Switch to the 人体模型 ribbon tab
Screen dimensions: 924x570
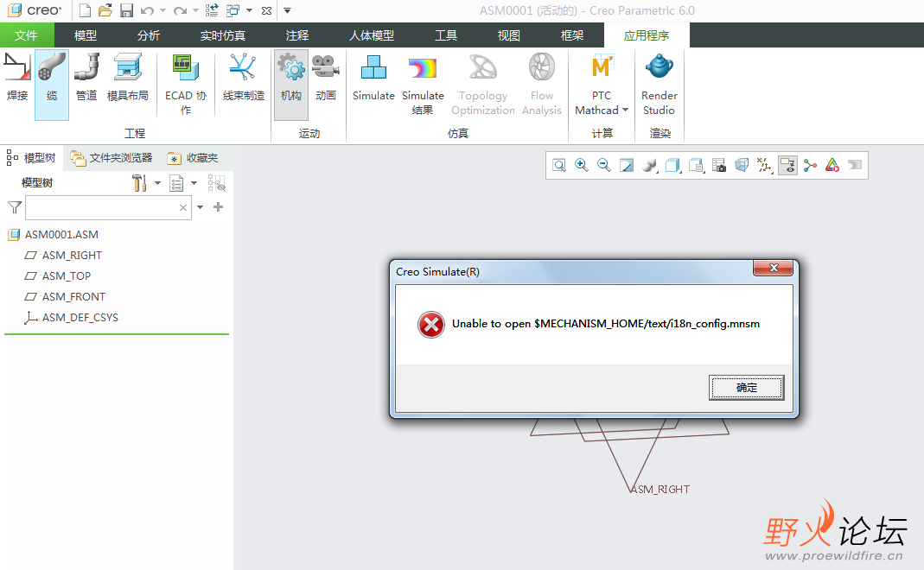[x=372, y=35]
